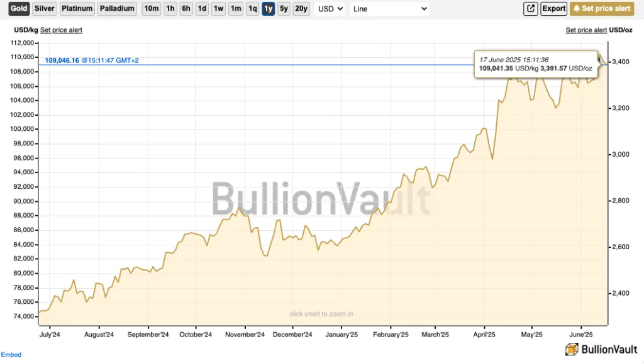The image size is (644, 363).
Task: Switch to the Platinum tab
Action: point(77,9)
